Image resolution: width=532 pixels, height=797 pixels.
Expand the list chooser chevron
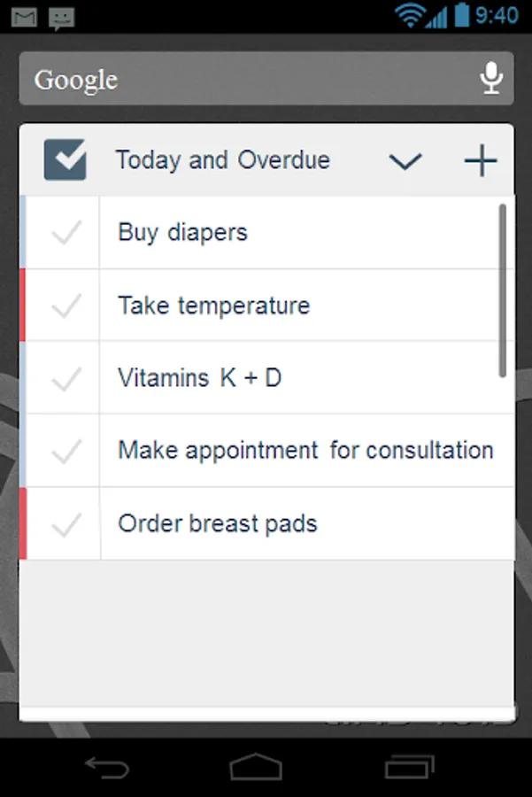point(405,161)
